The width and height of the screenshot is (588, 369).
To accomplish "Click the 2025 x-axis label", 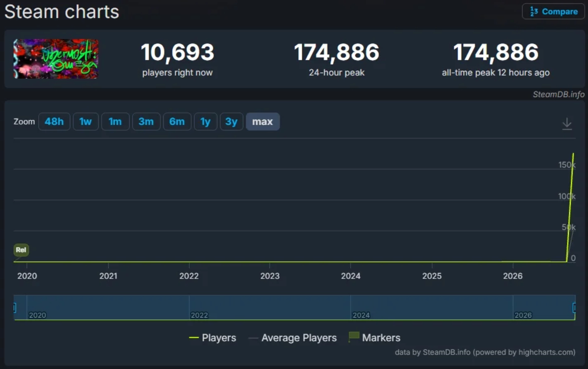I will click(x=432, y=276).
